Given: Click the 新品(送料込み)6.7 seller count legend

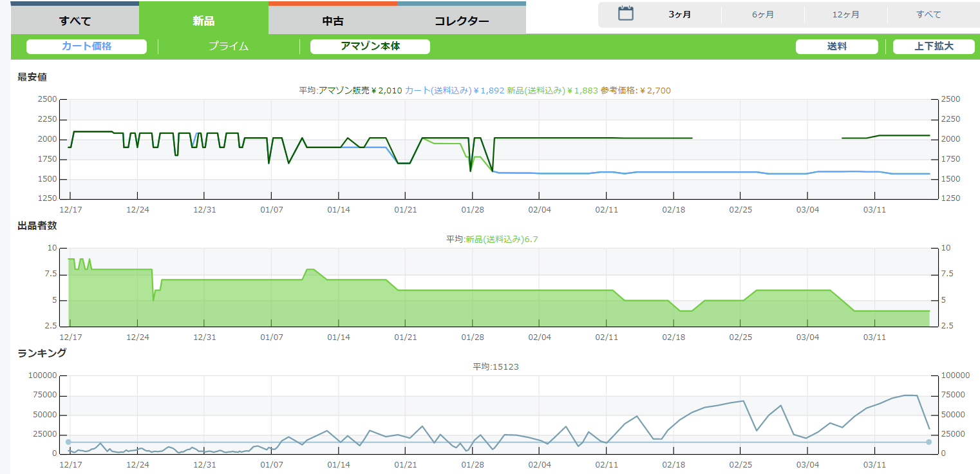Looking at the screenshot, I should pos(501,240).
